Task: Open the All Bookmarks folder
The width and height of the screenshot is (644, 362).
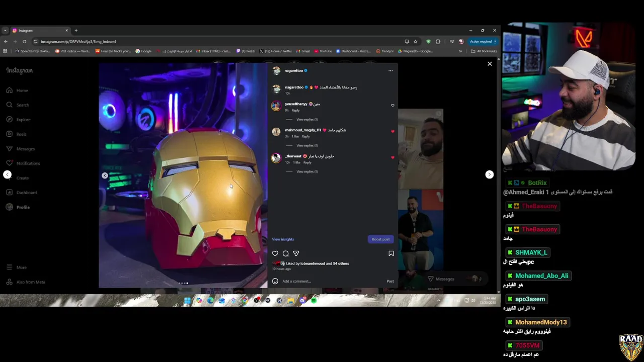Action: click(x=484, y=51)
